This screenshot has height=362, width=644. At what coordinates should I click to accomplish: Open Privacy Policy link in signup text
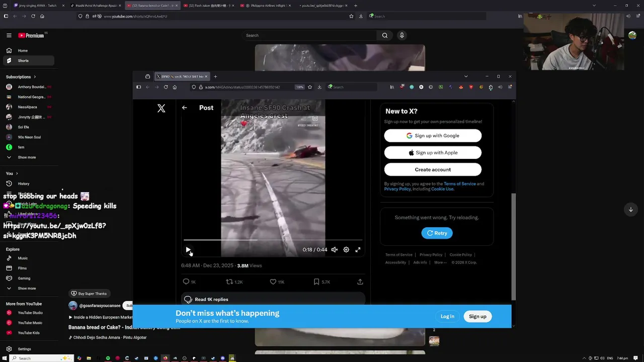point(397,189)
